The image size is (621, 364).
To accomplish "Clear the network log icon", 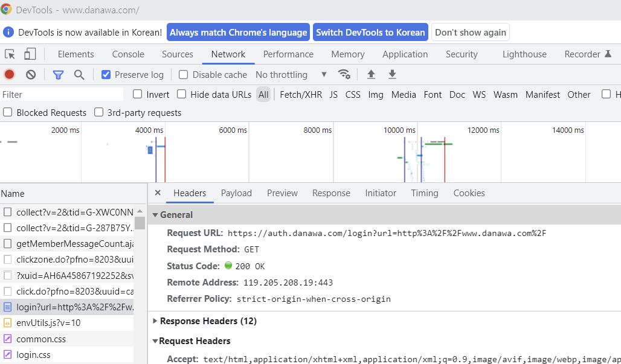I will pyautogui.click(x=31, y=74).
